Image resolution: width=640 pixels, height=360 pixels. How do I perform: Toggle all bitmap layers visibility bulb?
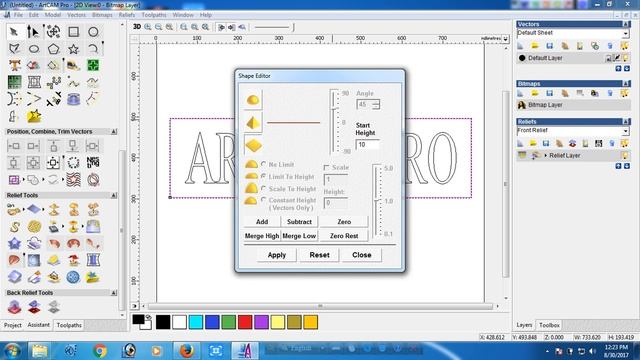[624, 93]
